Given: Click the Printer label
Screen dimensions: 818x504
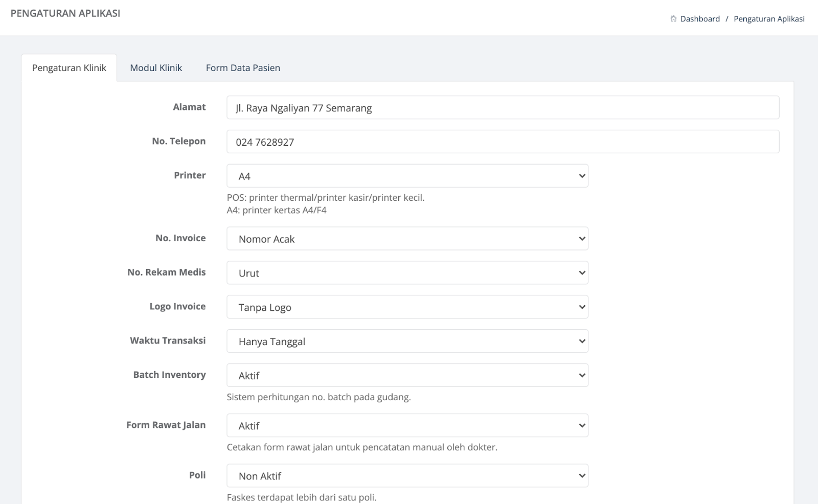Looking at the screenshot, I should 190,175.
